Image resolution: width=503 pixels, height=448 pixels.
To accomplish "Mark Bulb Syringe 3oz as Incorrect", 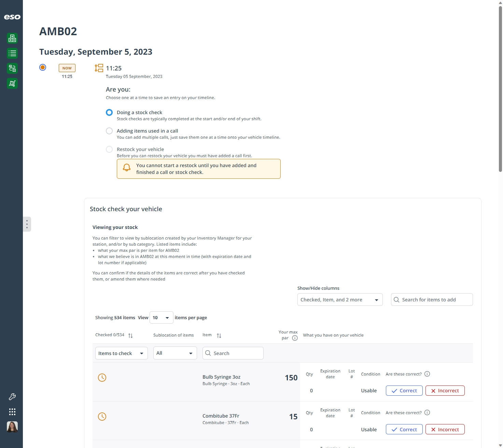I will point(445,391).
